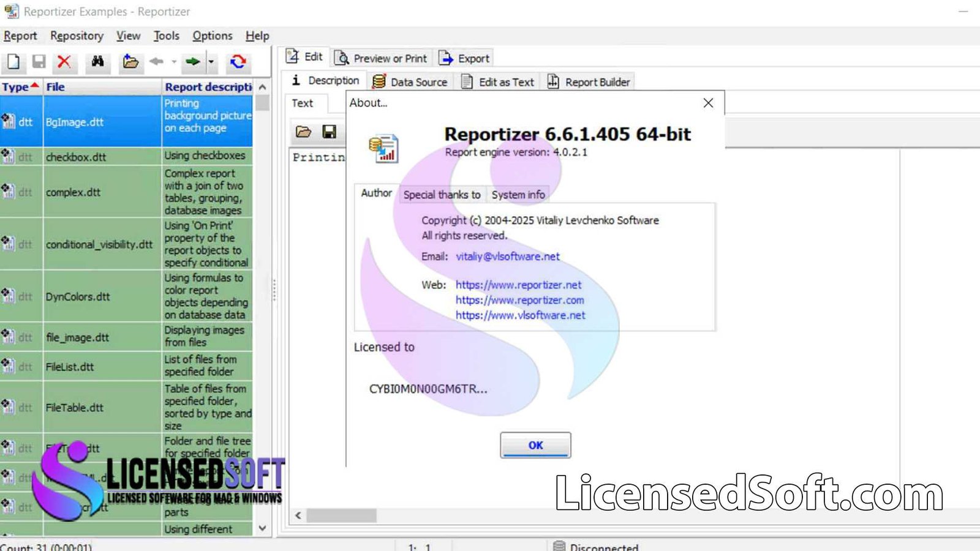
Task: Save the description using its save icon
Action: pos(329,132)
